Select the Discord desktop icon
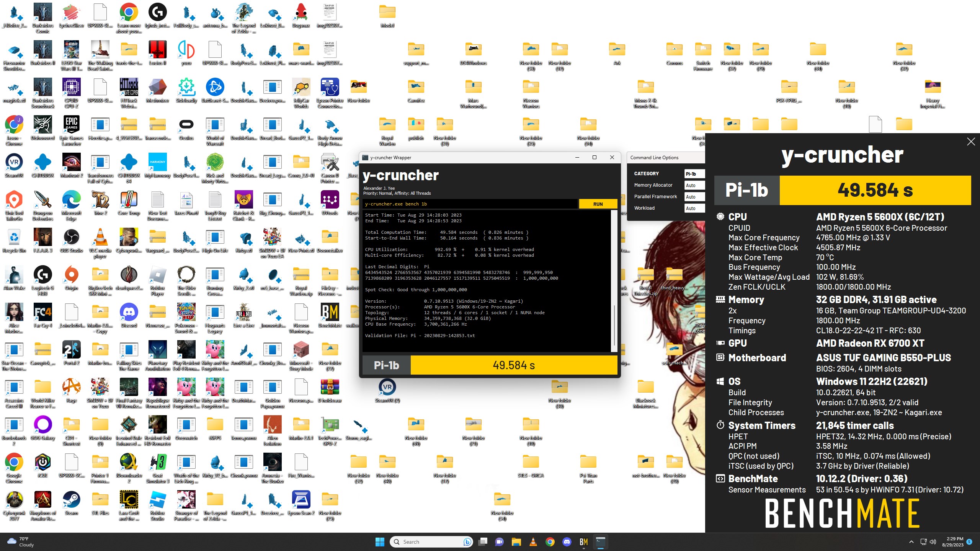980x551 pixels. (x=129, y=316)
